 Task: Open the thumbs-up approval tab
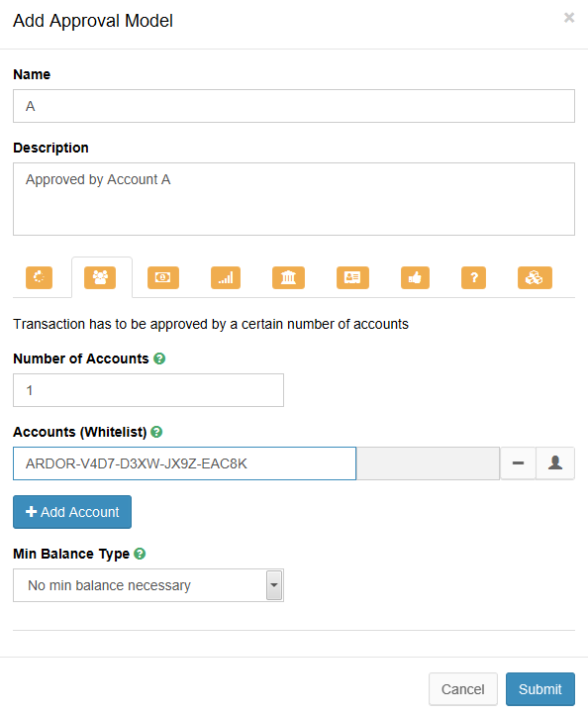(x=415, y=277)
